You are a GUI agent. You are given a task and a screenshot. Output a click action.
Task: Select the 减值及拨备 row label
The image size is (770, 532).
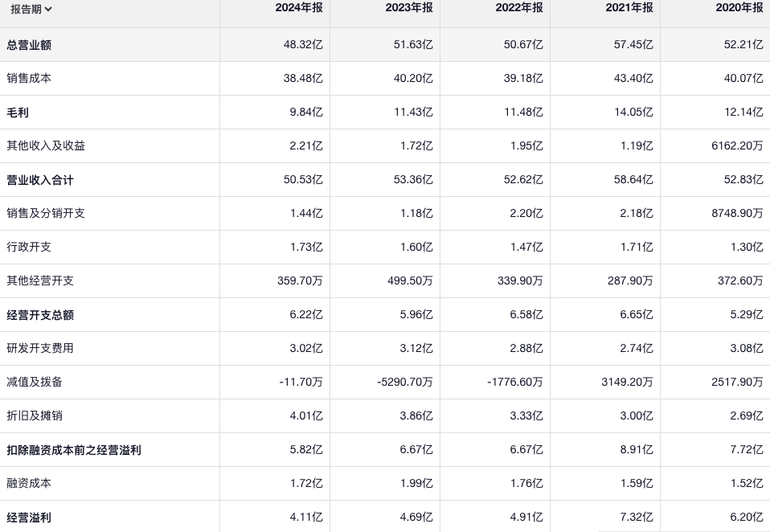coord(35,383)
